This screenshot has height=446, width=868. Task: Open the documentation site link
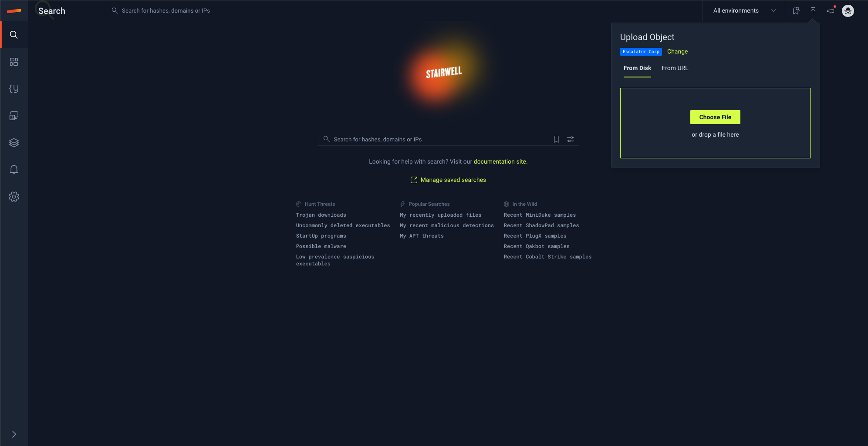500,161
